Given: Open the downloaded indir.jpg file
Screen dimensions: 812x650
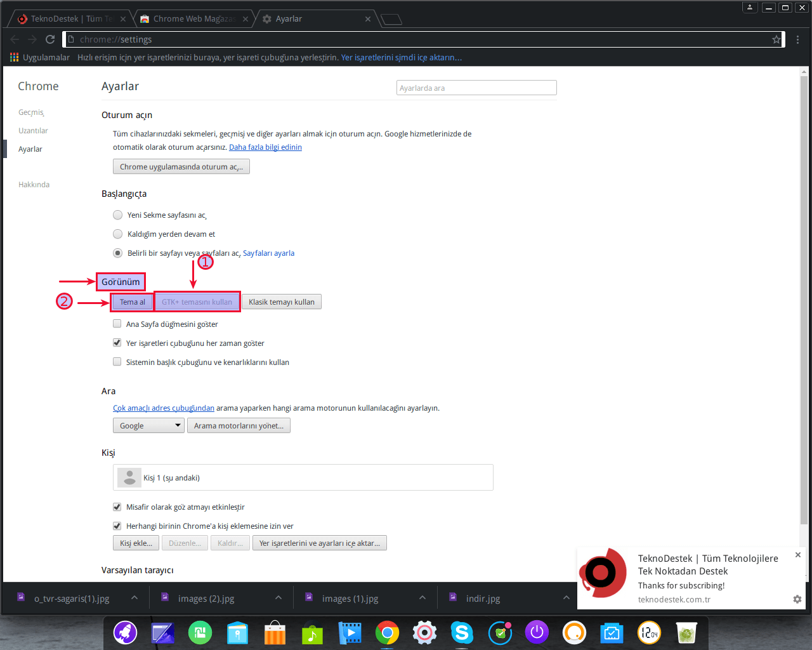Looking at the screenshot, I should 483,598.
